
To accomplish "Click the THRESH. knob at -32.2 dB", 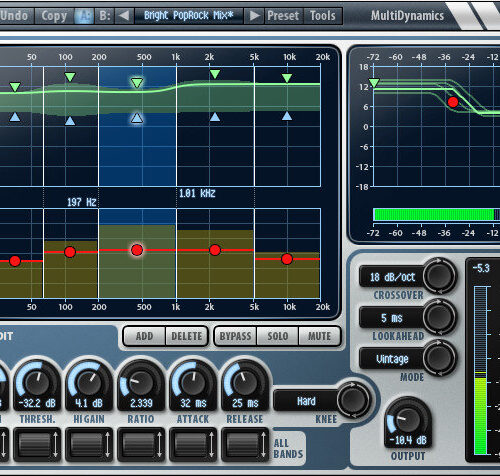I will 37,383.
